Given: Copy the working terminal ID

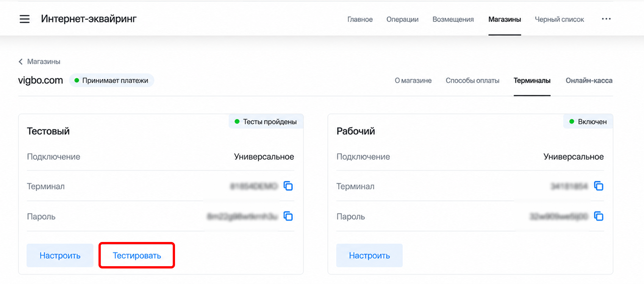Looking at the screenshot, I should [599, 186].
